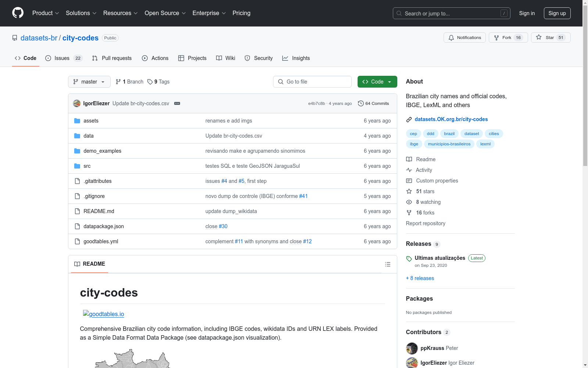Open the Security tab
588x368 pixels.
(x=259, y=58)
